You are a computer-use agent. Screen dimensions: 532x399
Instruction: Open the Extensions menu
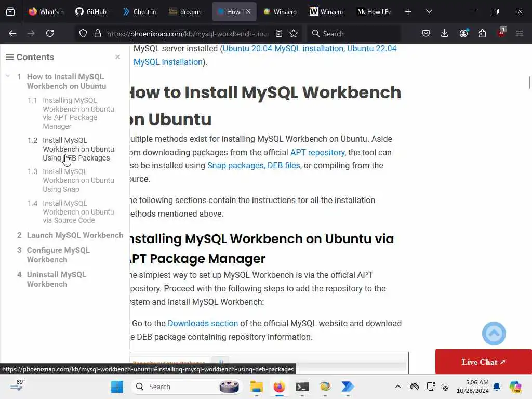pyautogui.click(x=482, y=33)
